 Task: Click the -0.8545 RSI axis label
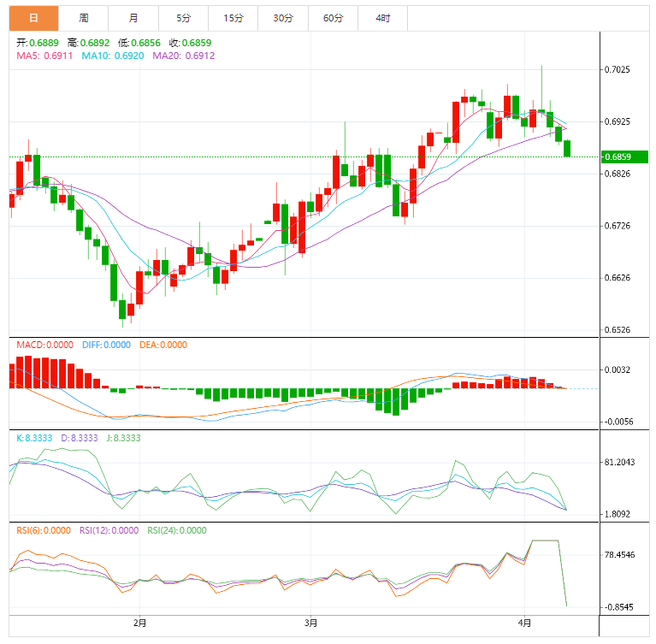[x=618, y=607]
